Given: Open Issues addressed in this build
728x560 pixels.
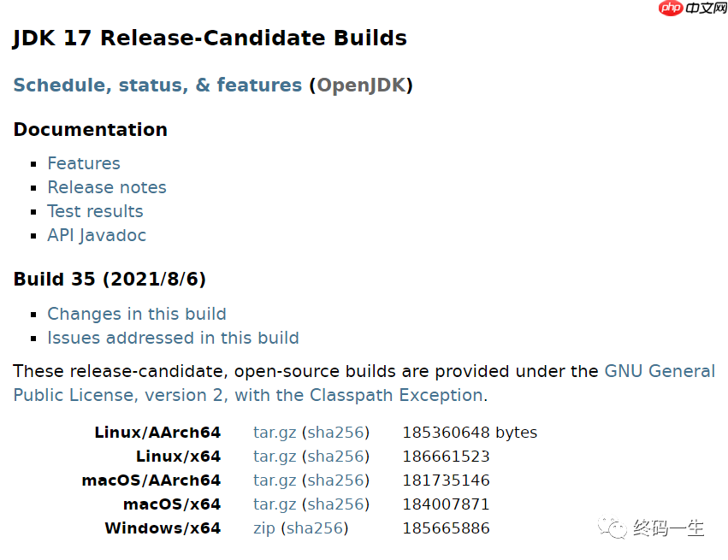Looking at the screenshot, I should [x=173, y=338].
